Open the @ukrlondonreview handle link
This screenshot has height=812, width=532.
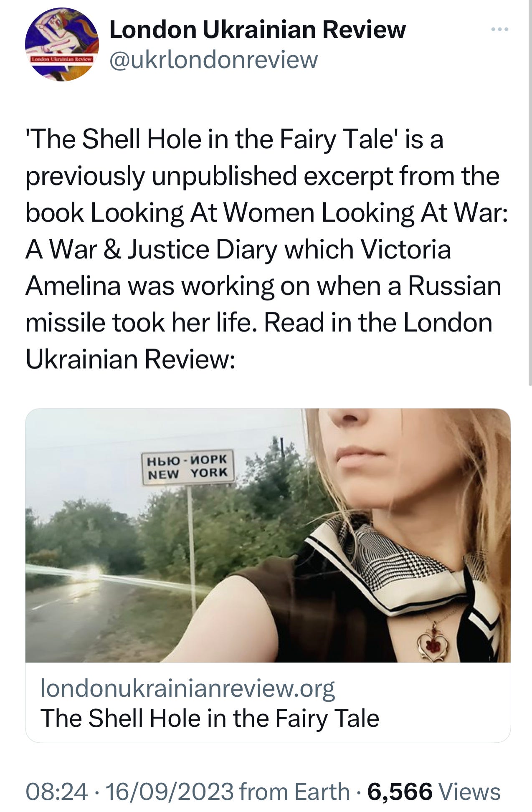(x=213, y=60)
